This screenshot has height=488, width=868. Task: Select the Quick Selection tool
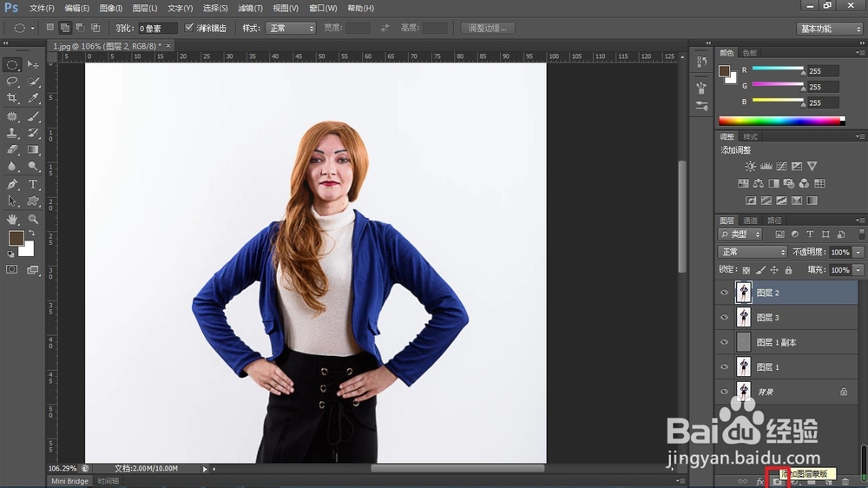coord(33,82)
